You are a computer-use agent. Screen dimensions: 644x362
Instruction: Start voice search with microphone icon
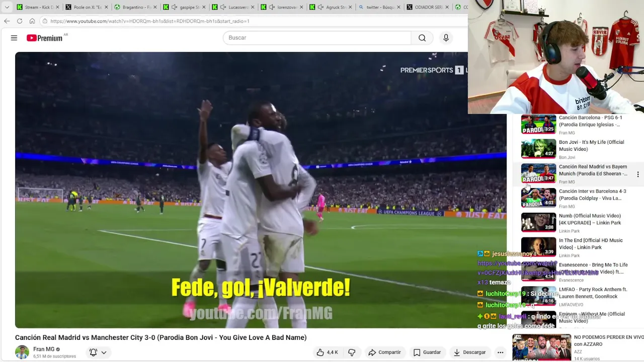coord(446,38)
